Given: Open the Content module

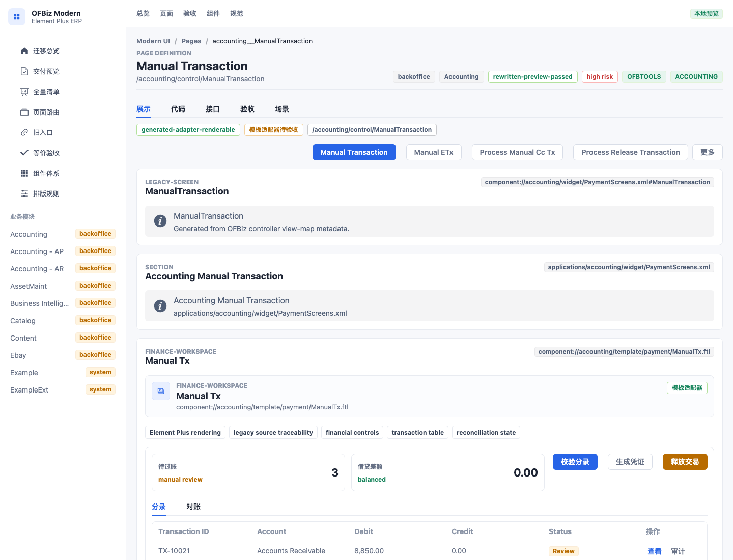Looking at the screenshot, I should (x=63, y=338).
